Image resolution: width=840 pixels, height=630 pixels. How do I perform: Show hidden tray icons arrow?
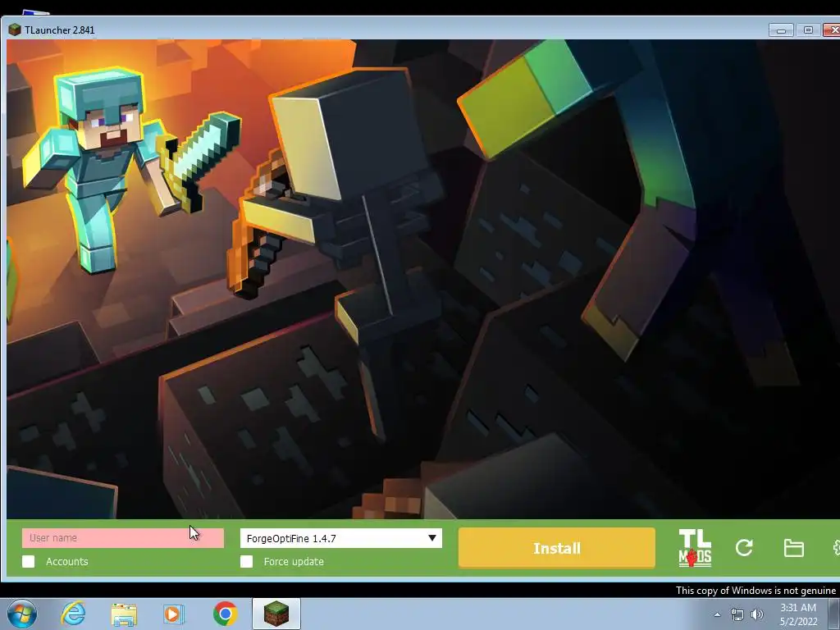pos(717,614)
